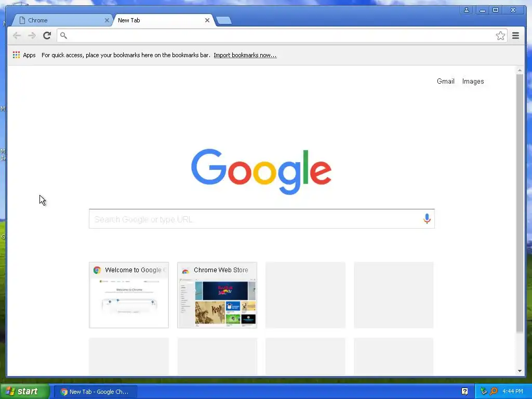Open the Windows start menu
This screenshot has width=532, height=399.
point(24,392)
